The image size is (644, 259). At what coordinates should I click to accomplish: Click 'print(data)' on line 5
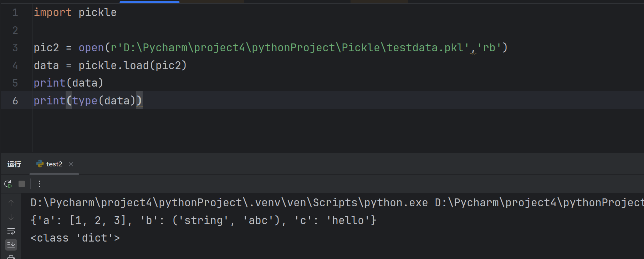click(x=68, y=83)
